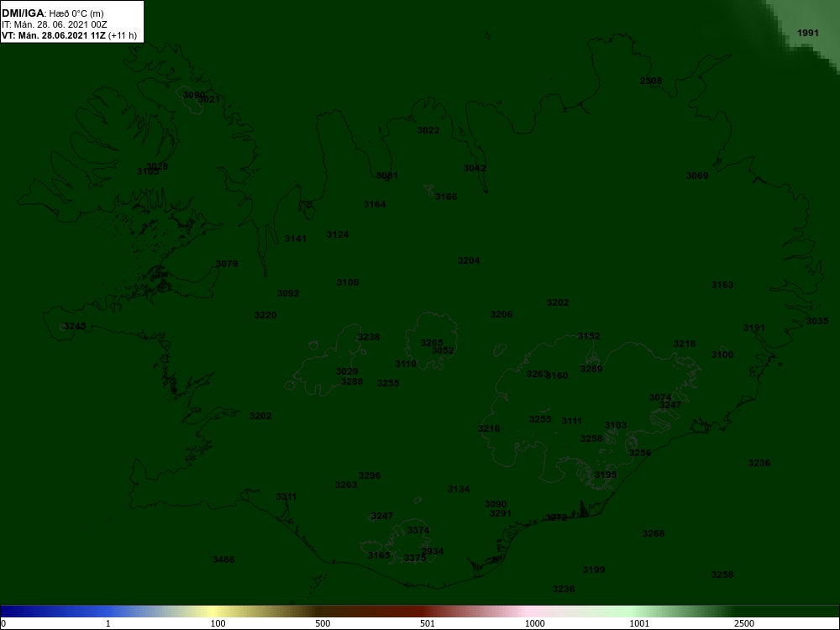
Task: Select the 2508 freezing level value
Action: [651, 81]
